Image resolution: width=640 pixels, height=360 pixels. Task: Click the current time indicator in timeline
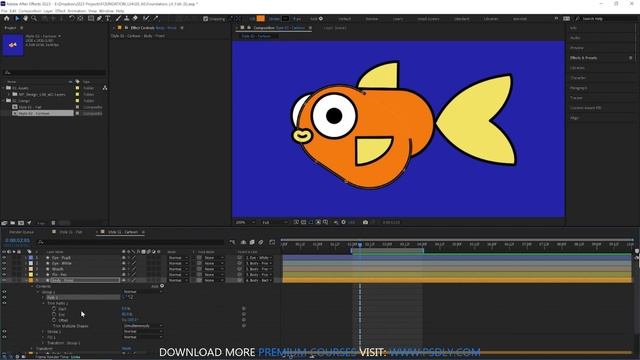(360, 244)
